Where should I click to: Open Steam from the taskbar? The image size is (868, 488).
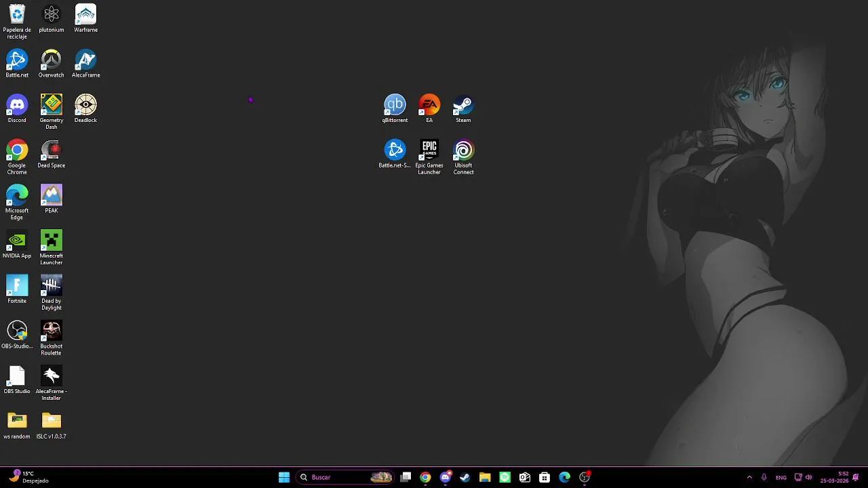[x=465, y=477]
